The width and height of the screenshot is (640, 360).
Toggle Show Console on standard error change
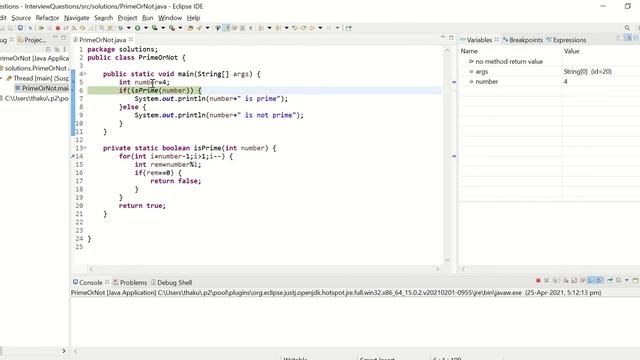coord(599,280)
